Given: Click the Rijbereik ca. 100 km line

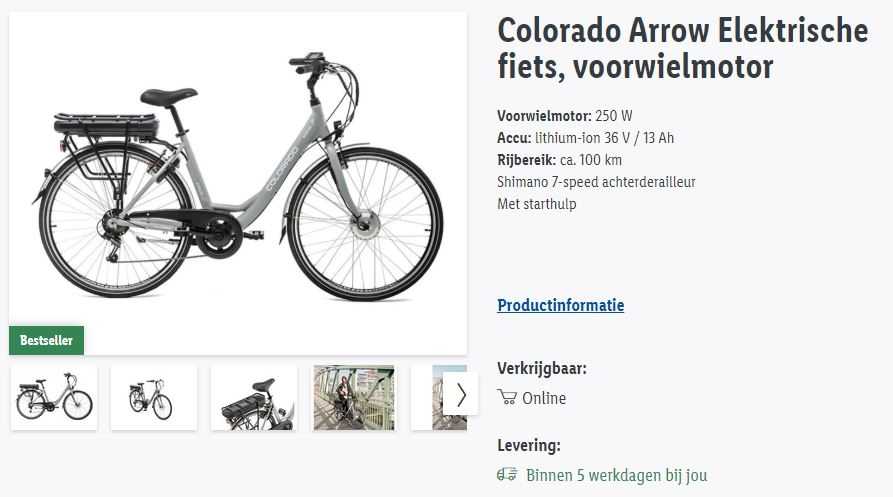Looking at the screenshot, I should coord(559,160).
